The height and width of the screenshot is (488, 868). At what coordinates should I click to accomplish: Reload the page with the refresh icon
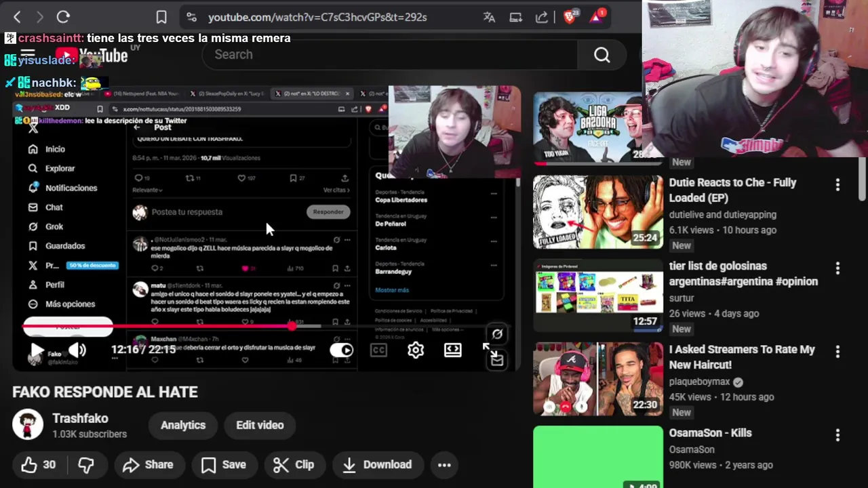(63, 17)
